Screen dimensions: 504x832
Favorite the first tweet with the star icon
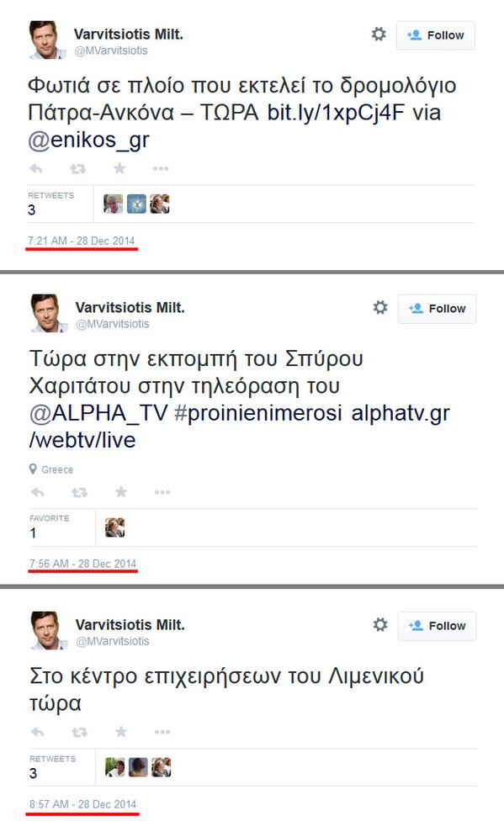(x=119, y=168)
